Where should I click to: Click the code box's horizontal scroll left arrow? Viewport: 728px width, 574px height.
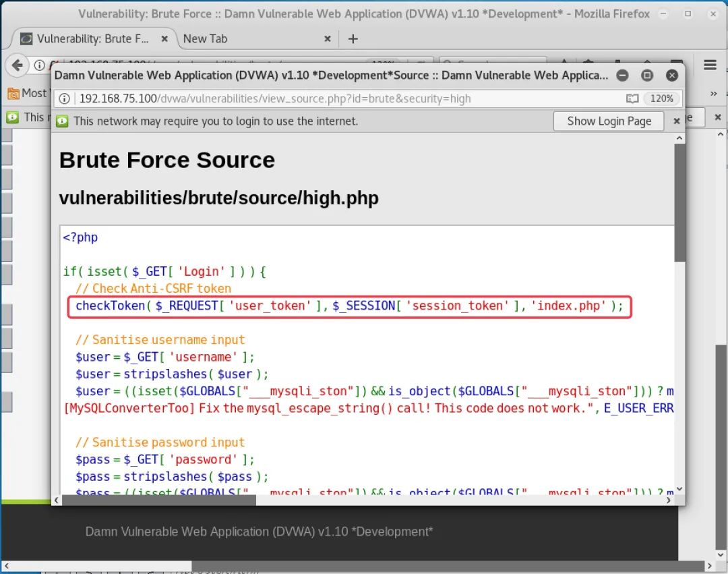click(57, 500)
